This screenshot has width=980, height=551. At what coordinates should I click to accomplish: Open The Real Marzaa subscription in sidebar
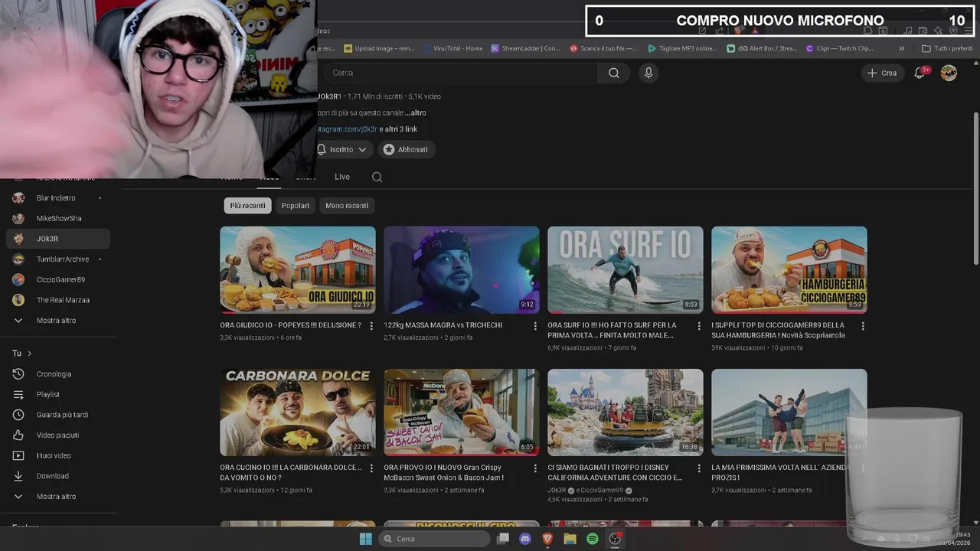point(58,300)
